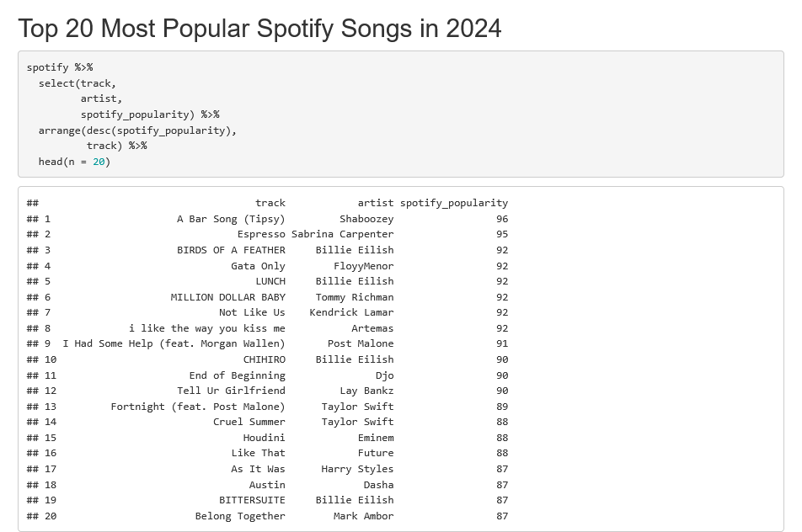Click the track 'i like the way you kiss me'
Image resolution: width=802 pixels, height=532 pixels.
[x=207, y=328]
